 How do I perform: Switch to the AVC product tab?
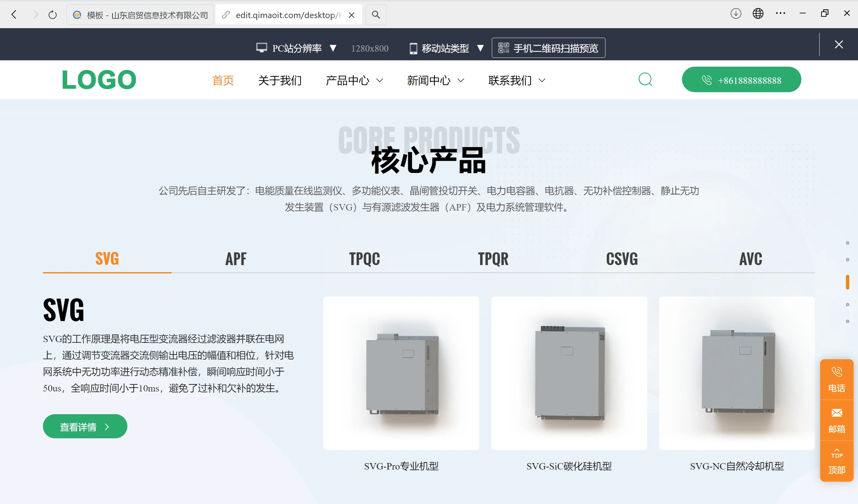click(x=751, y=258)
